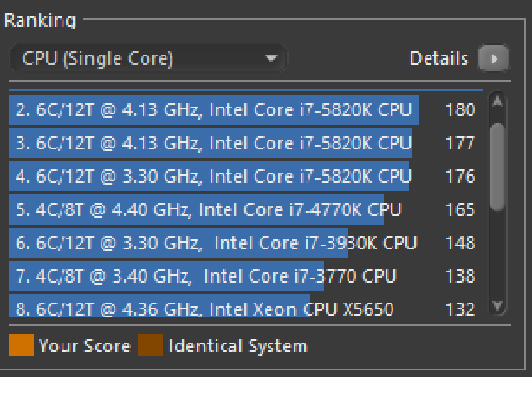Click the dropdown arrow beside CPU (Single Core)
Image resolution: width=532 pixels, height=399 pixels.
pos(271,58)
